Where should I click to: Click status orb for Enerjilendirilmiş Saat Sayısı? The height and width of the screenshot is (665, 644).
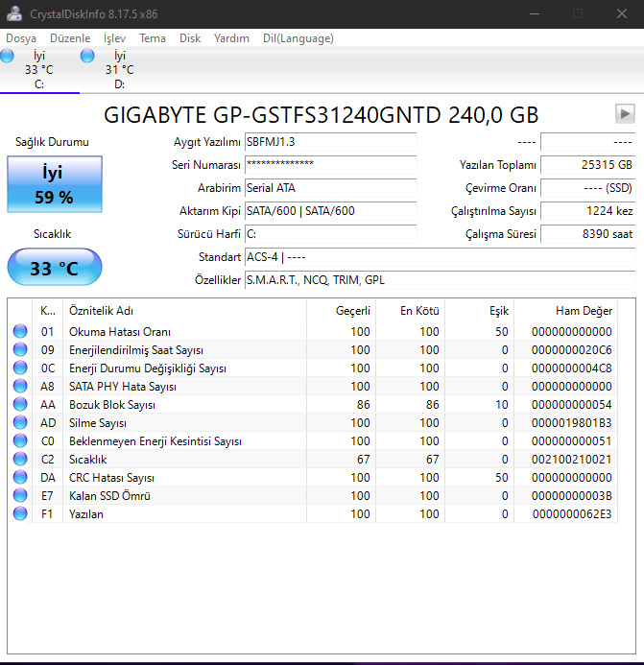[x=20, y=349]
